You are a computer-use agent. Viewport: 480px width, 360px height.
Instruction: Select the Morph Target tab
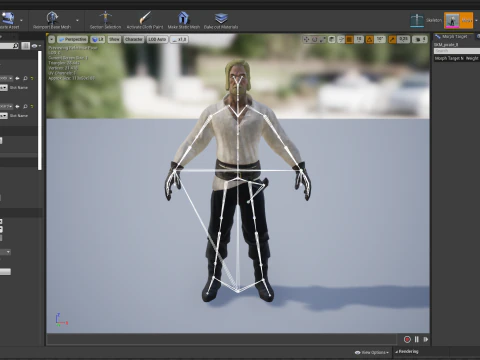454,36
